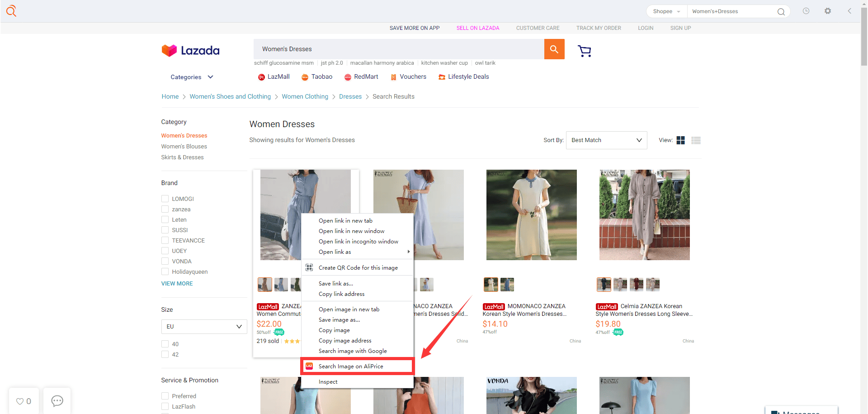This screenshot has height=414, width=868.
Task: Select the second color swatch of first dress
Action: (x=281, y=285)
